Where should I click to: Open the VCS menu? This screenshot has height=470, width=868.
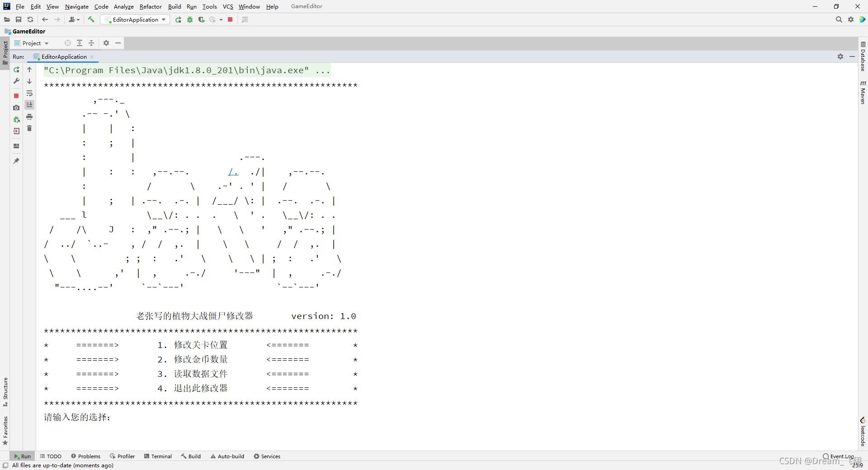click(x=228, y=6)
